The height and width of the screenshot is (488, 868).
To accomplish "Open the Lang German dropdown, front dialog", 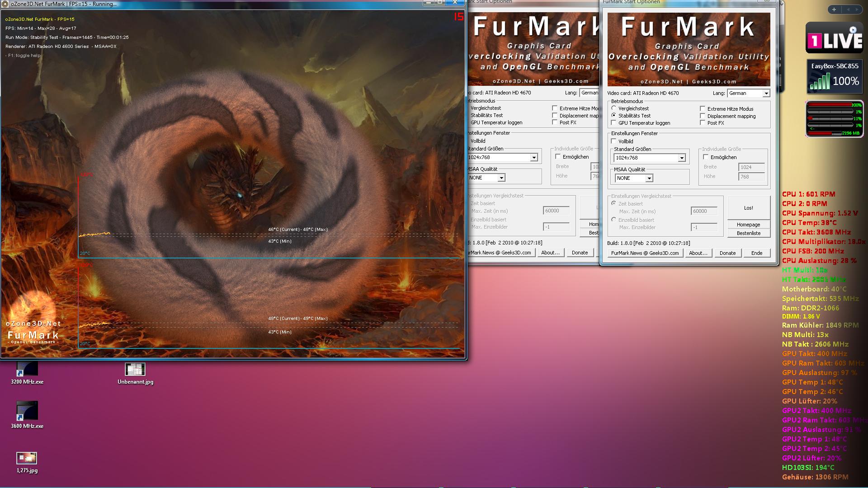I will pyautogui.click(x=766, y=94).
